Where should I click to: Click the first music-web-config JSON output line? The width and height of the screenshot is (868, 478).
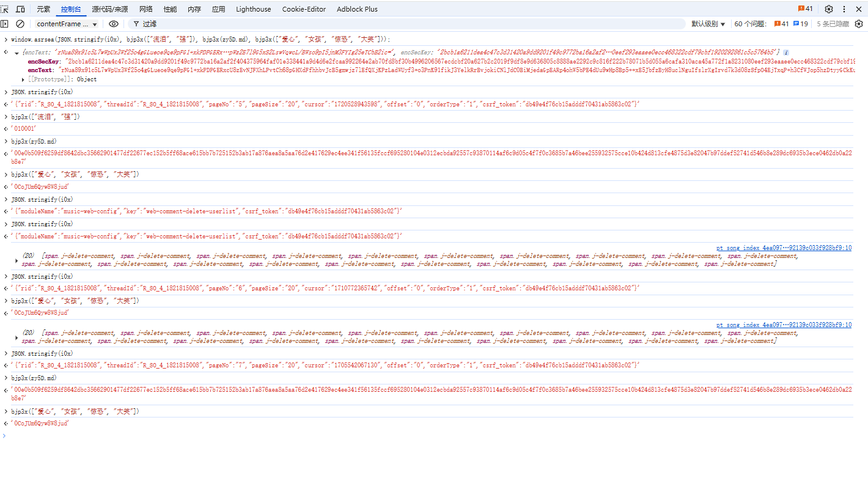(x=206, y=211)
